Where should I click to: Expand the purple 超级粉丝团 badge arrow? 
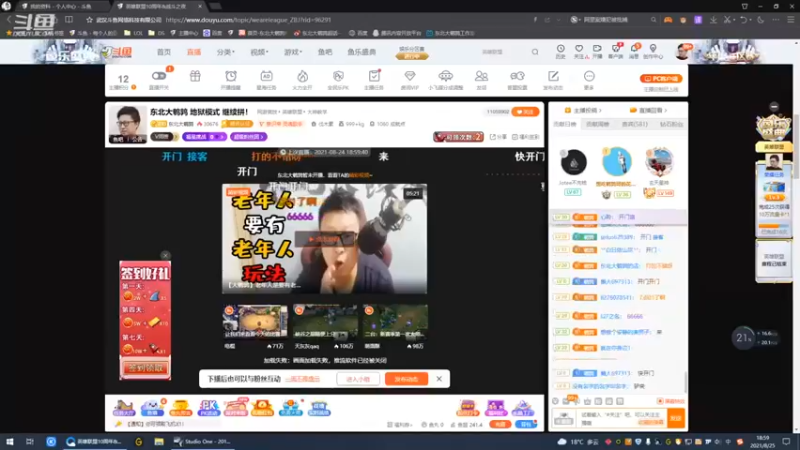coord(248,137)
